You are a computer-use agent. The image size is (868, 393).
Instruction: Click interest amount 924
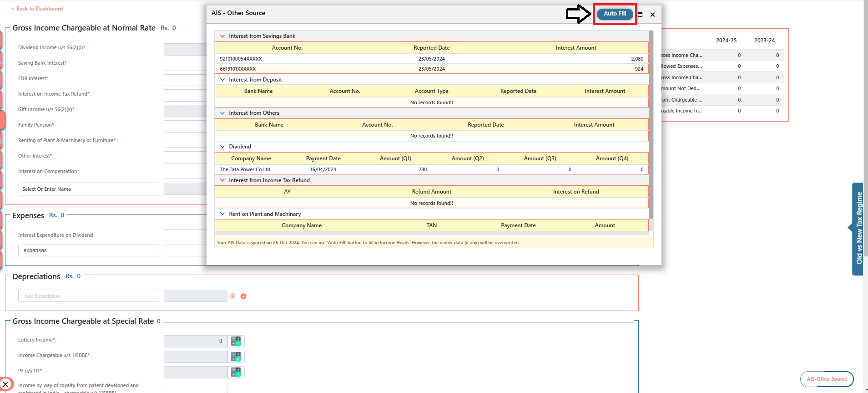(x=639, y=69)
